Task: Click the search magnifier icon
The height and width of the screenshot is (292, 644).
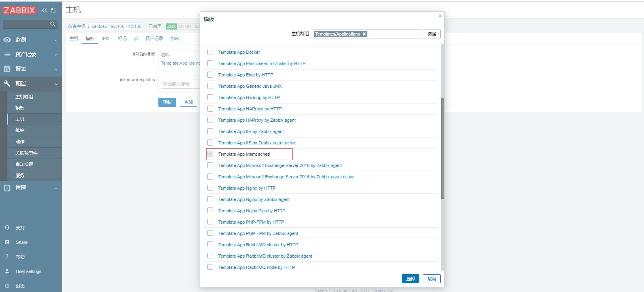Action: pyautogui.click(x=53, y=24)
